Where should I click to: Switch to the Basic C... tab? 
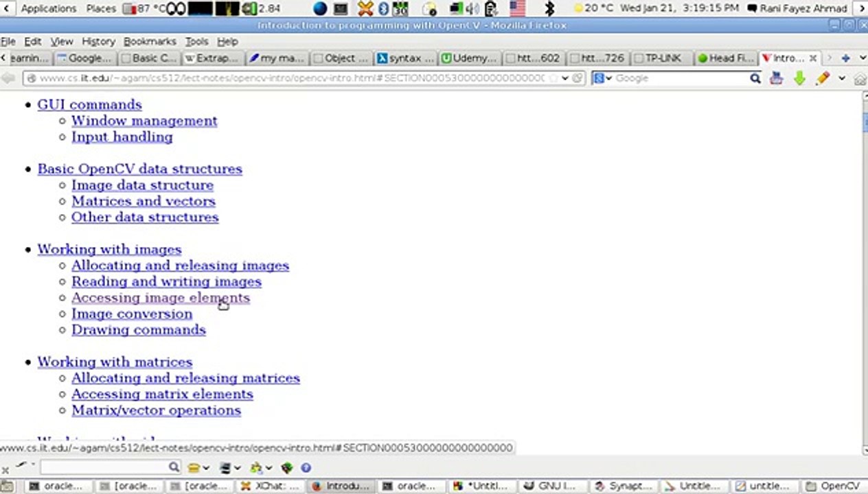pyautogui.click(x=148, y=58)
